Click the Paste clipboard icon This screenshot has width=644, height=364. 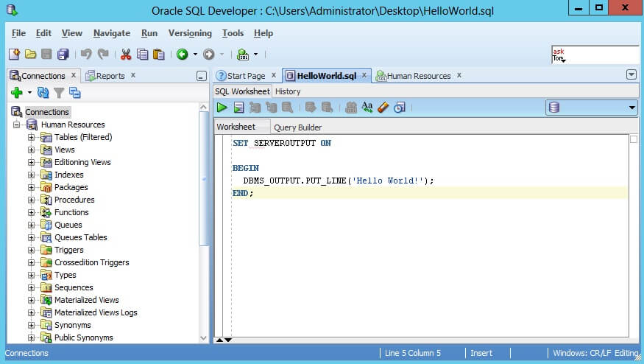point(158,54)
